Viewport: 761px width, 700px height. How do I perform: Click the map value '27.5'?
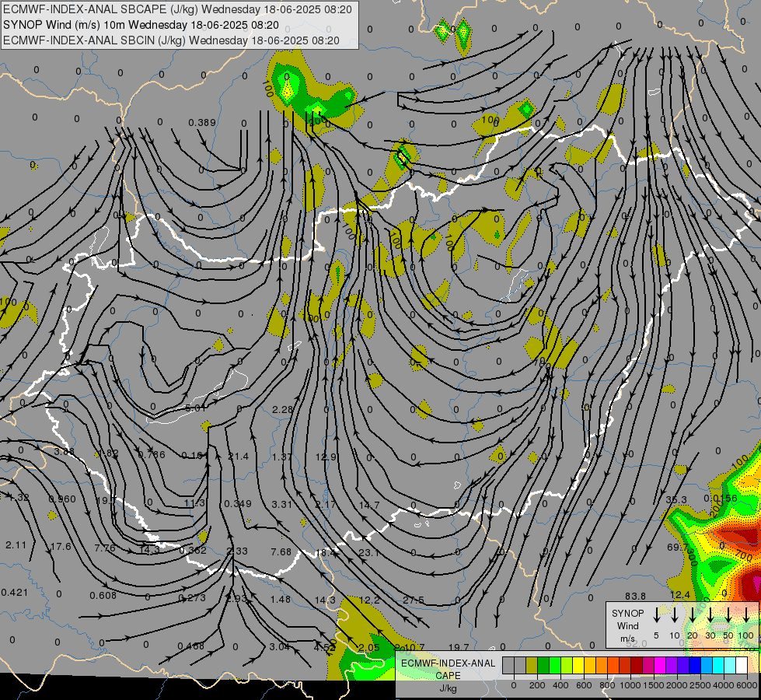[x=414, y=600]
